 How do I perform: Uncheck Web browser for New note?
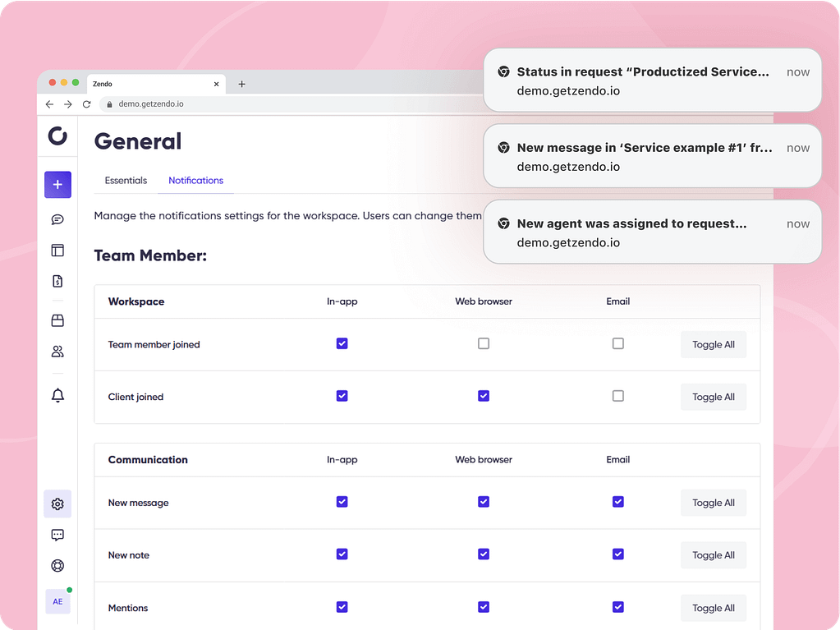click(484, 554)
